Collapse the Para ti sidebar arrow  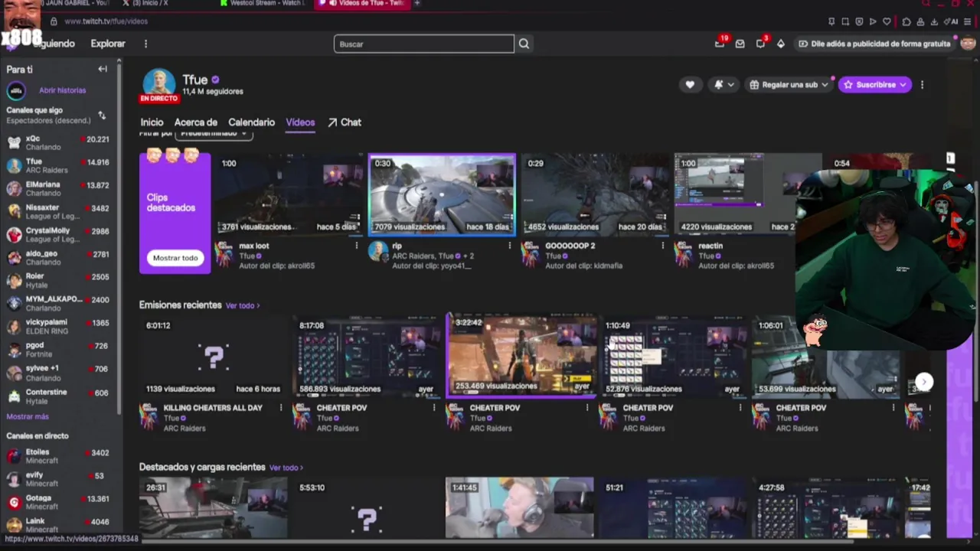(x=102, y=69)
